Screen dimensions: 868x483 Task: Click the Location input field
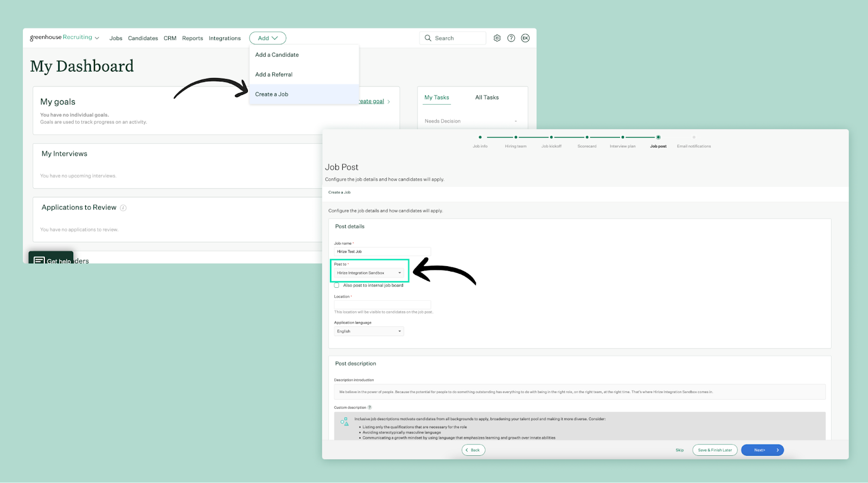click(x=382, y=305)
